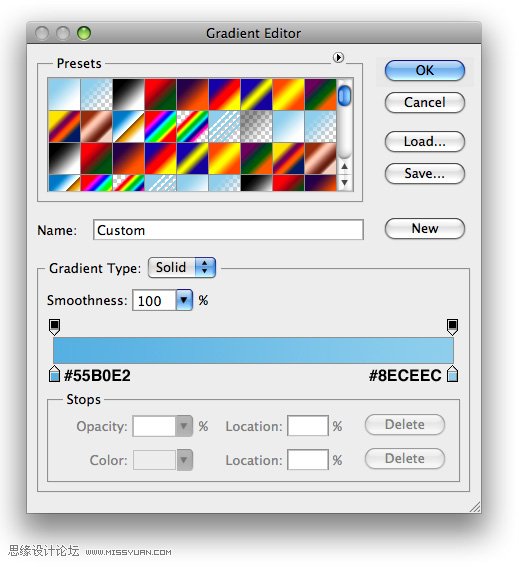Choose the rainbow spectrum preset in second row

(x=161, y=127)
